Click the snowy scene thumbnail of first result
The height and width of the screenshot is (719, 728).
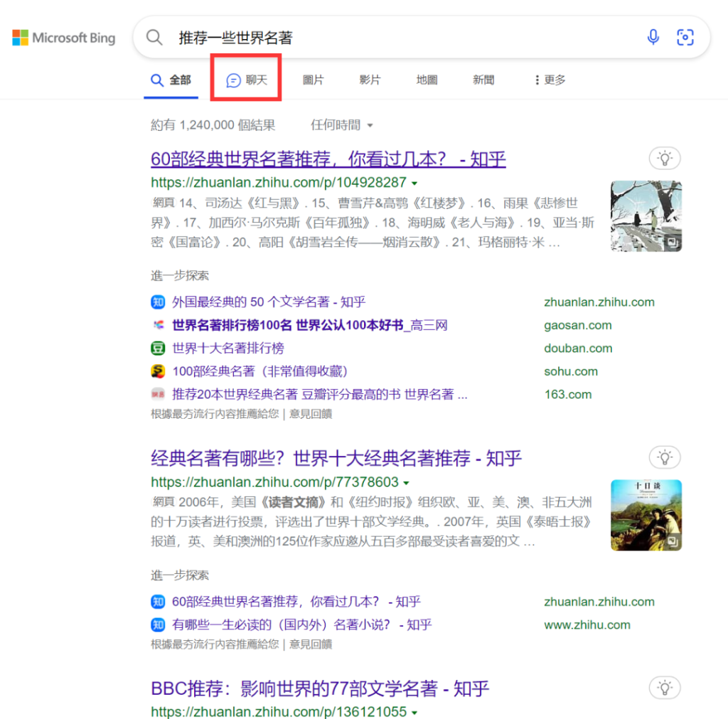coord(646,216)
